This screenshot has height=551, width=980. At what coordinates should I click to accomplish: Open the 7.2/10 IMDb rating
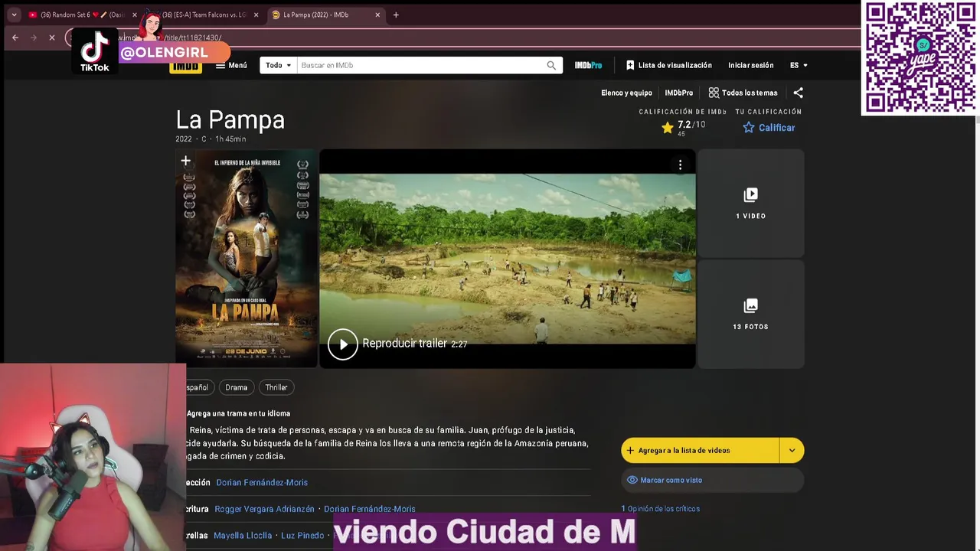tap(683, 127)
